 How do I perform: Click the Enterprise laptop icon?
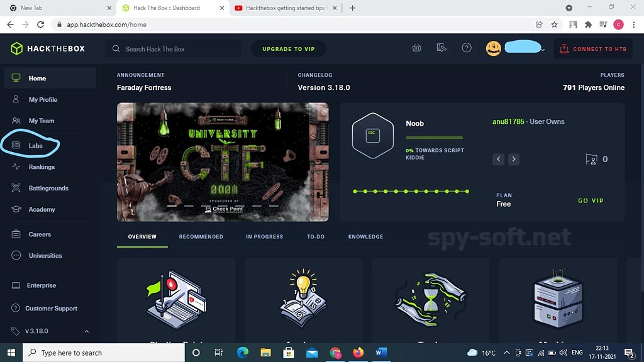(16, 285)
